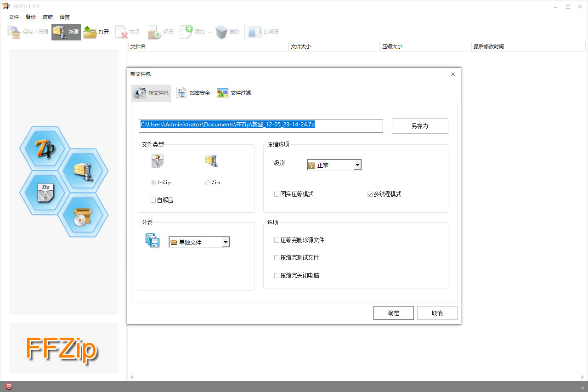Image resolution: width=588 pixels, height=392 pixels.
Task: Uncheck the 多线程模式 checkbox
Action: [x=370, y=194]
